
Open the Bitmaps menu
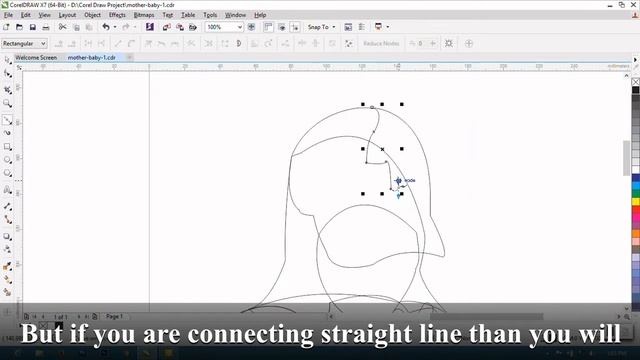[144, 15]
